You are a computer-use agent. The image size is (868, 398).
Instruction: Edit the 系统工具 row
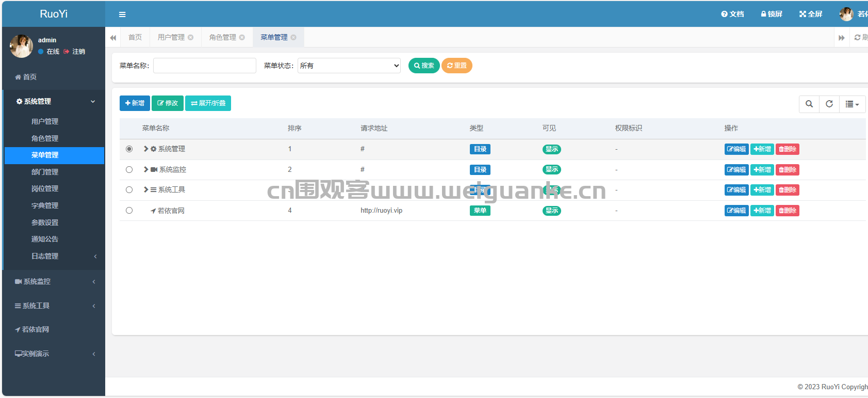(x=736, y=190)
